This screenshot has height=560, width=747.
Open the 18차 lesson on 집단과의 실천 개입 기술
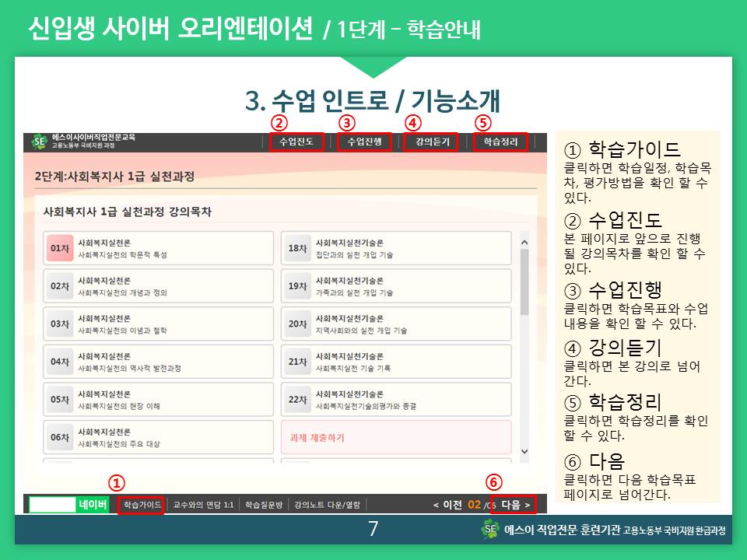(395, 248)
